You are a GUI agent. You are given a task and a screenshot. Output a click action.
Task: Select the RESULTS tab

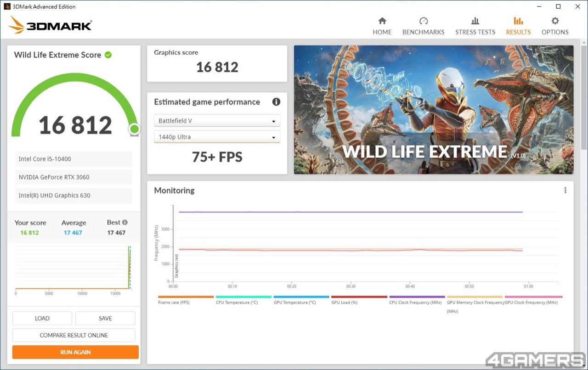(518, 27)
